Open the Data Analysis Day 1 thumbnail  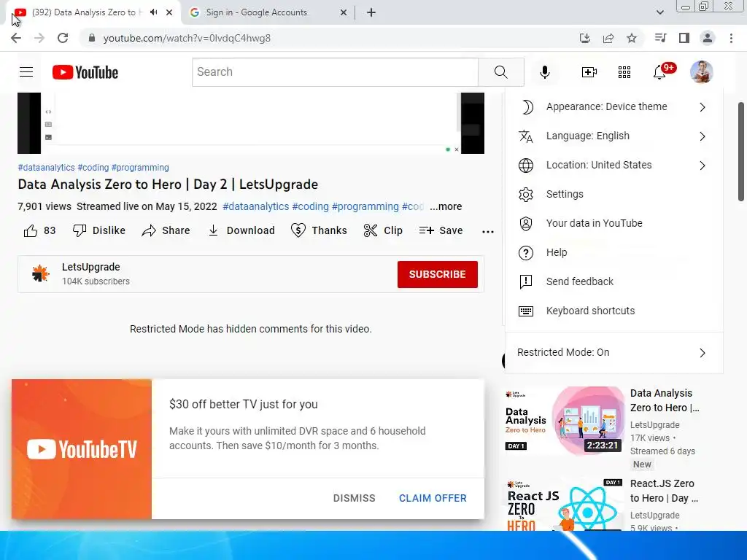(564, 421)
